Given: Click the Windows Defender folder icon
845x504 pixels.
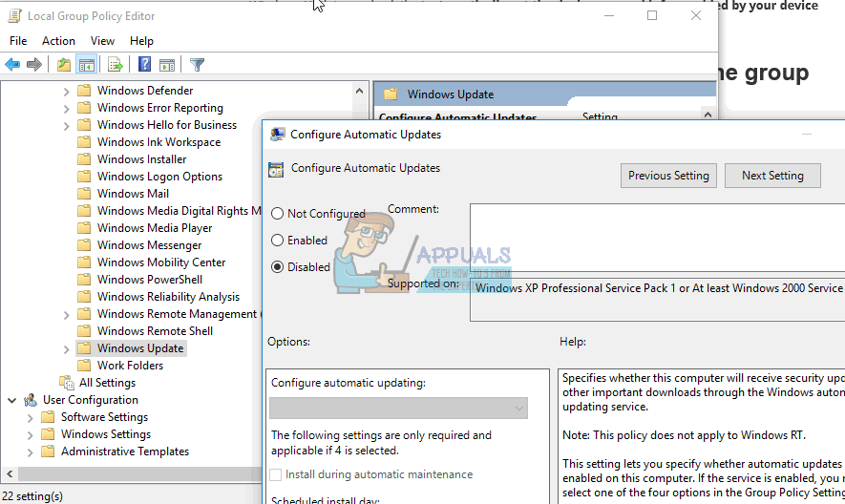Looking at the screenshot, I should 84,90.
